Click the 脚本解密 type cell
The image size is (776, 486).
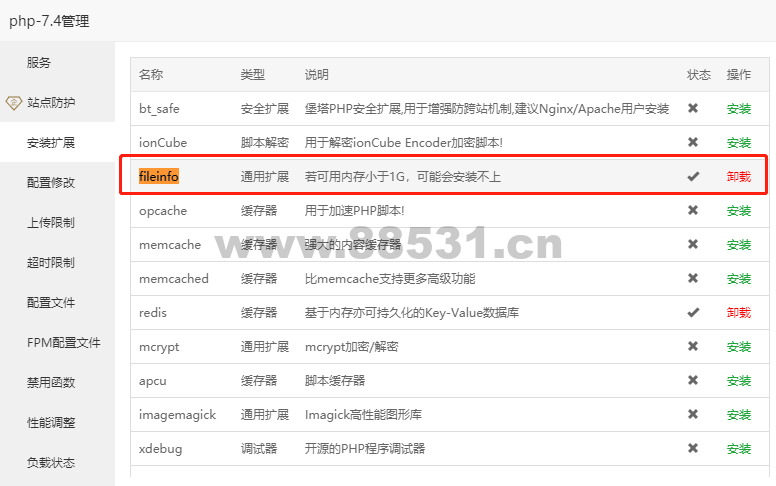(x=265, y=143)
